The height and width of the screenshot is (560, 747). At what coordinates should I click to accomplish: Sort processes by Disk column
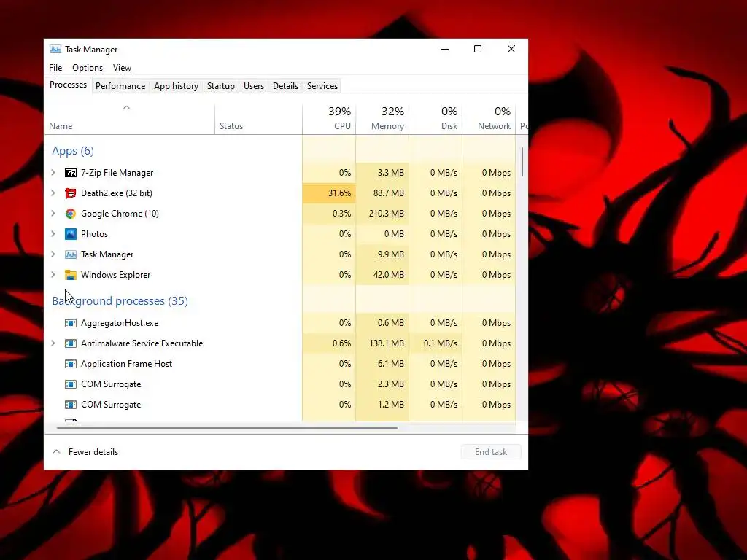pyautogui.click(x=436, y=119)
